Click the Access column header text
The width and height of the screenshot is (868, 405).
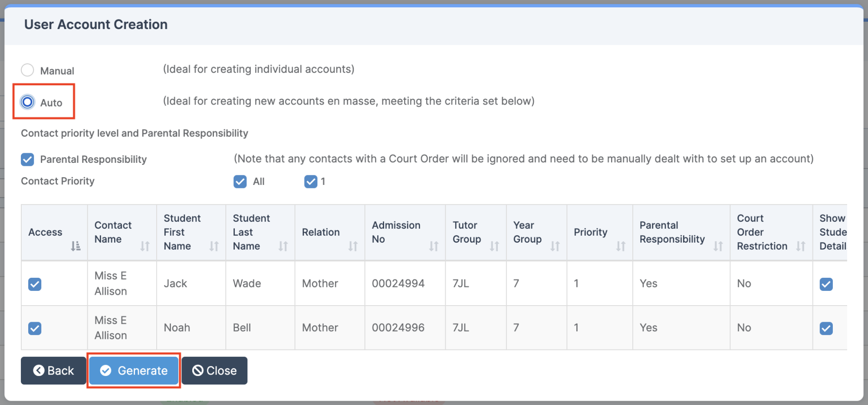pos(45,232)
